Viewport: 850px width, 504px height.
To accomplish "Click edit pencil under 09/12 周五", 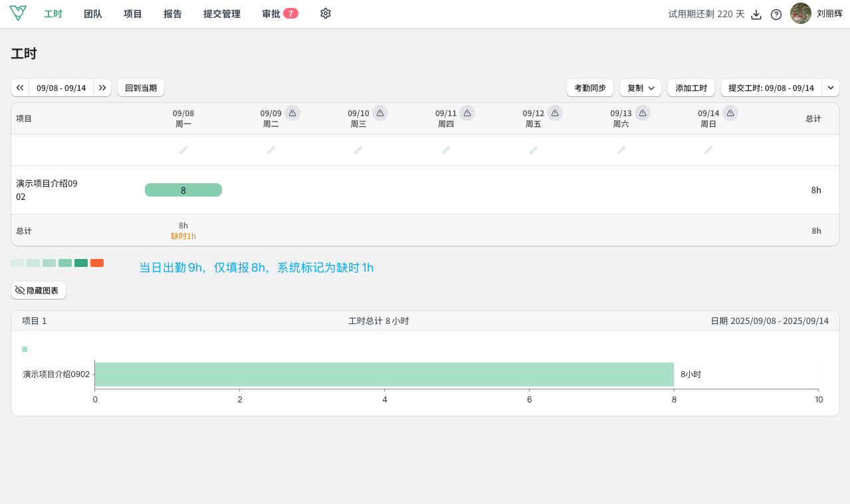I will pos(534,150).
